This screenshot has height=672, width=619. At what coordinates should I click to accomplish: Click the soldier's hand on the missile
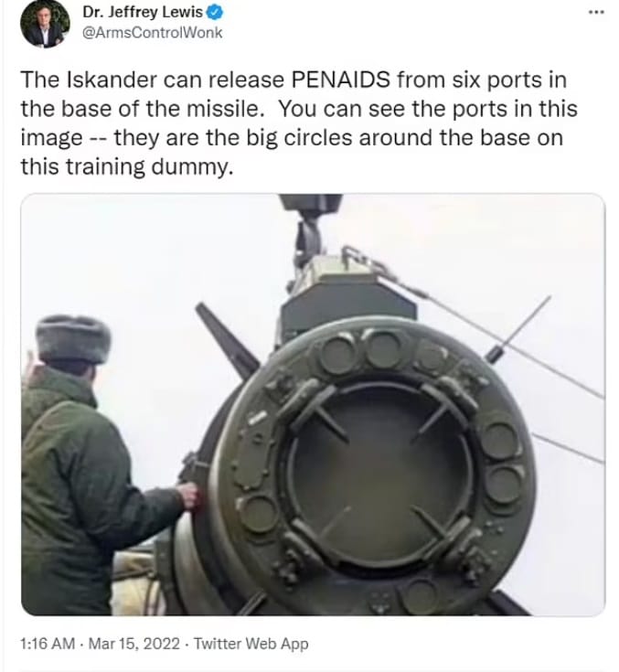pos(188,496)
